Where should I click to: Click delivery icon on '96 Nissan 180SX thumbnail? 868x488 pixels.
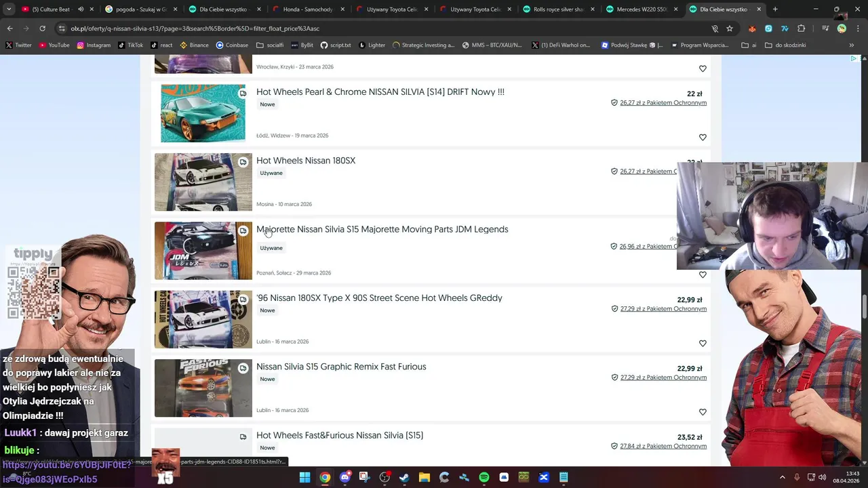(243, 300)
